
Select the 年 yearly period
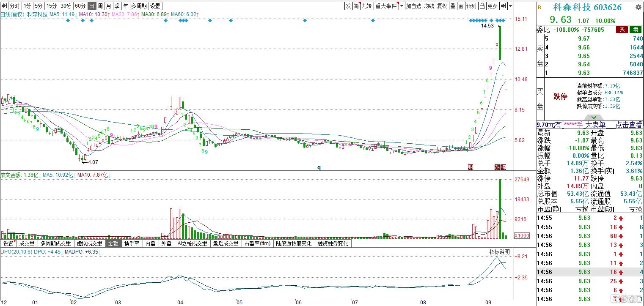tap(125, 6)
